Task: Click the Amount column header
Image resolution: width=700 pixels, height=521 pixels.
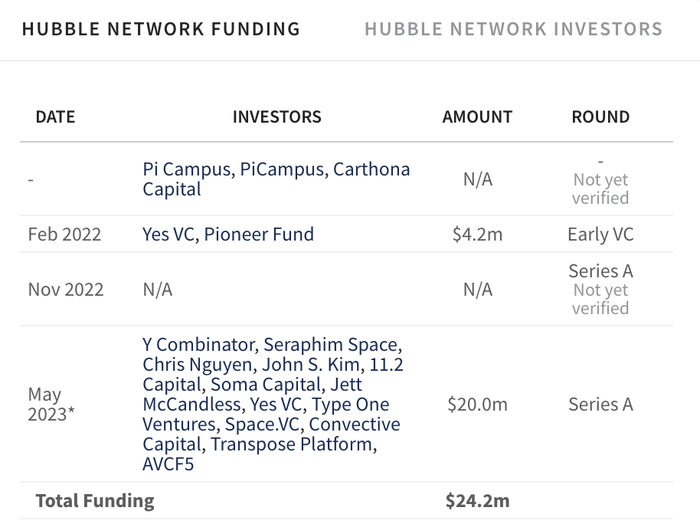Action: click(x=477, y=117)
